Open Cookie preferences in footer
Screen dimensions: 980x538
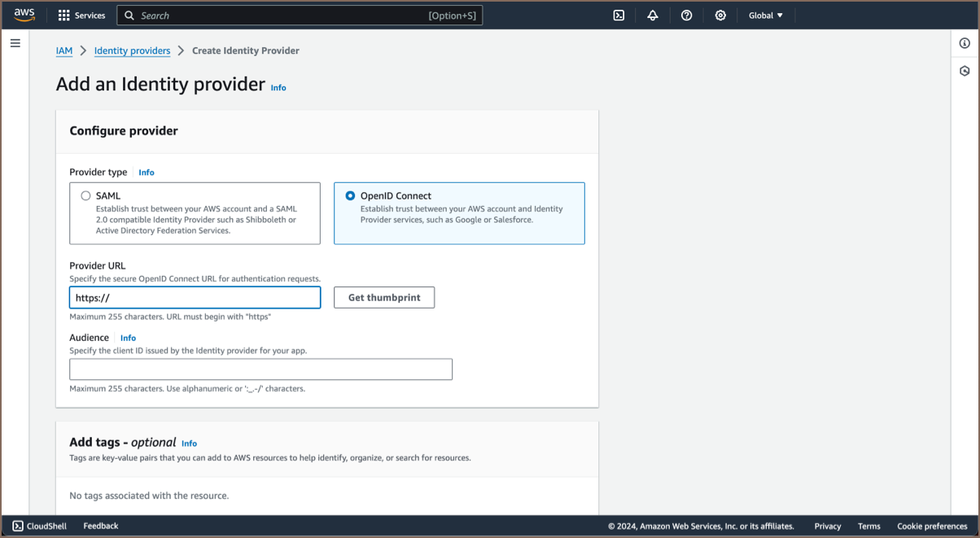pos(932,526)
